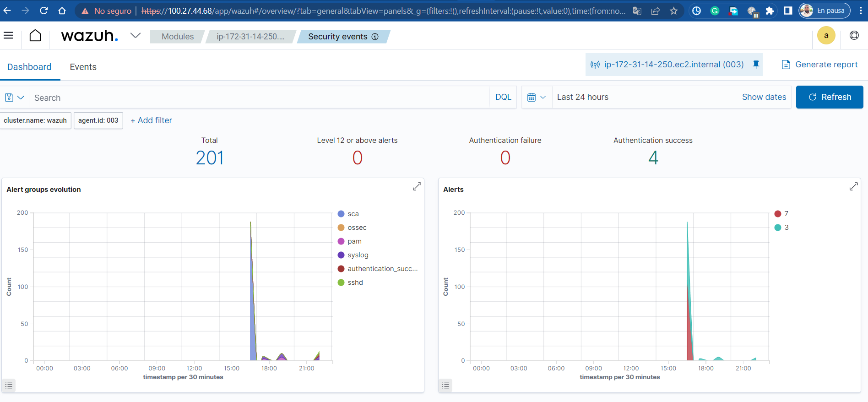
Task: Refresh the dashboard data
Action: [x=830, y=97]
